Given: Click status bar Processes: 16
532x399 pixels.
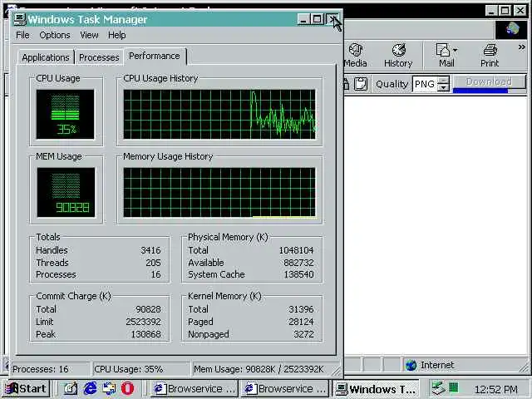Looking at the screenshot, I should tap(50, 369).
